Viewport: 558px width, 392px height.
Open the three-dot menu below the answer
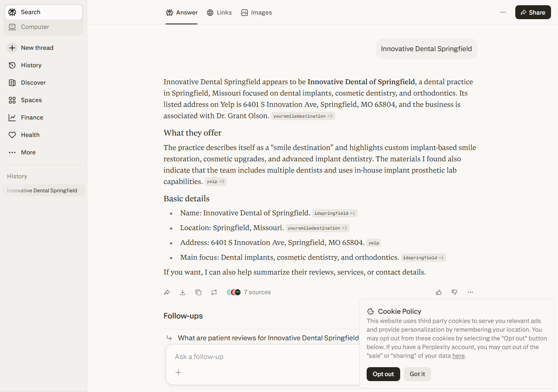tap(470, 292)
